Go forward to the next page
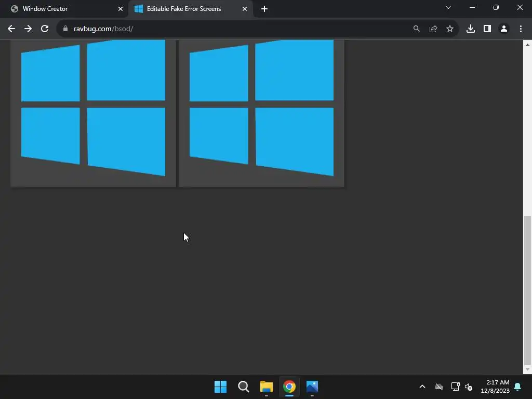The height and width of the screenshot is (399, 532). (28, 29)
